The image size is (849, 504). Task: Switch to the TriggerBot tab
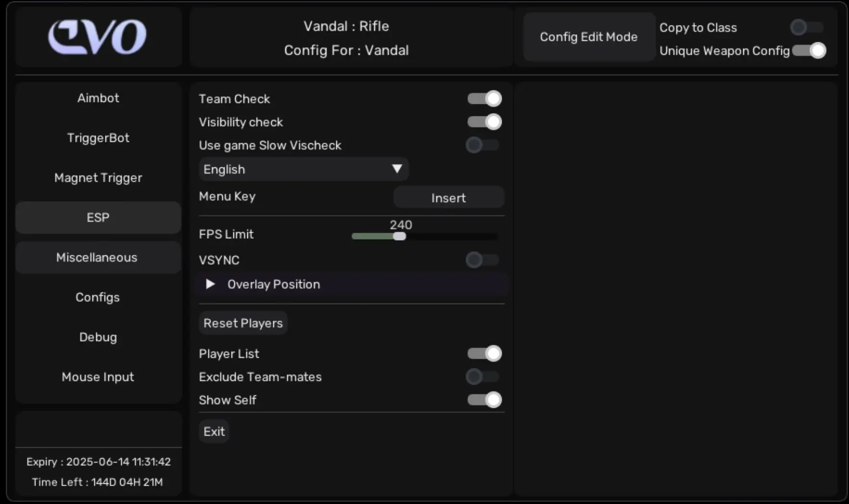coord(98,138)
